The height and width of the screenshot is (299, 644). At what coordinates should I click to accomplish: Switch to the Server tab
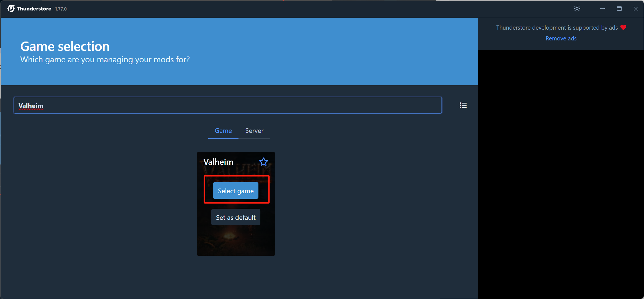(254, 131)
